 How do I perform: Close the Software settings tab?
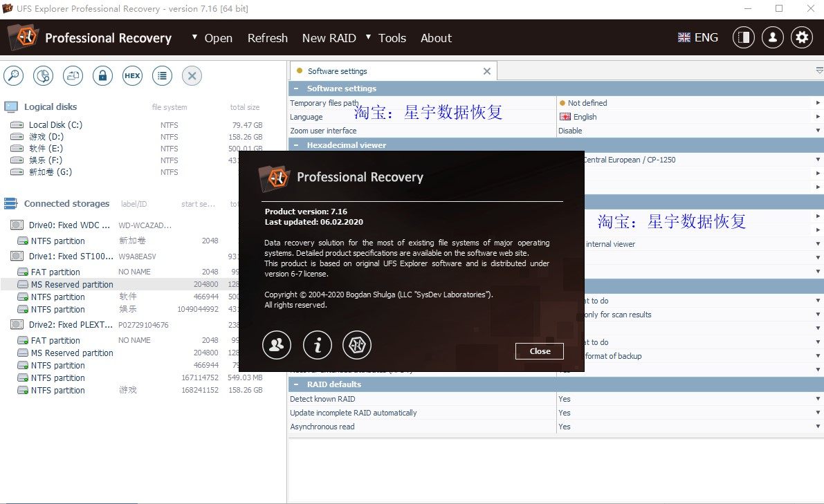click(487, 71)
